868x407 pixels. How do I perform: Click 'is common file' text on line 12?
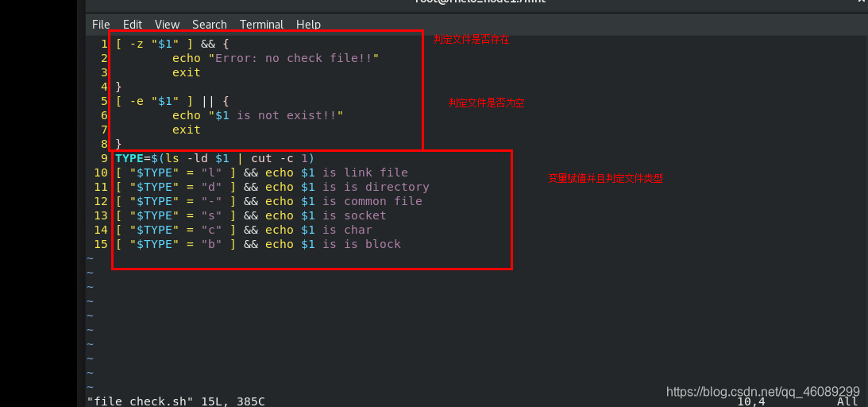pyautogui.click(x=372, y=202)
